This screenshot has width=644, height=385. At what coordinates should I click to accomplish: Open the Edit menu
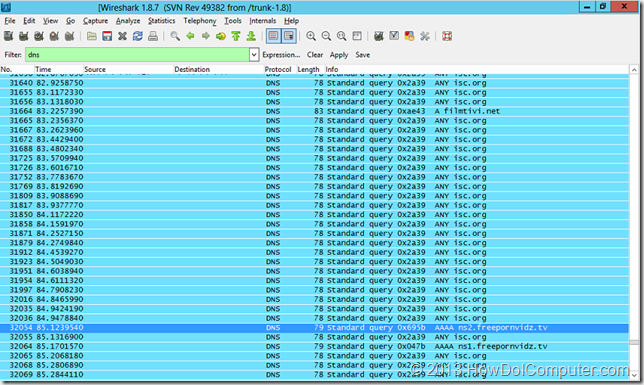tap(29, 21)
